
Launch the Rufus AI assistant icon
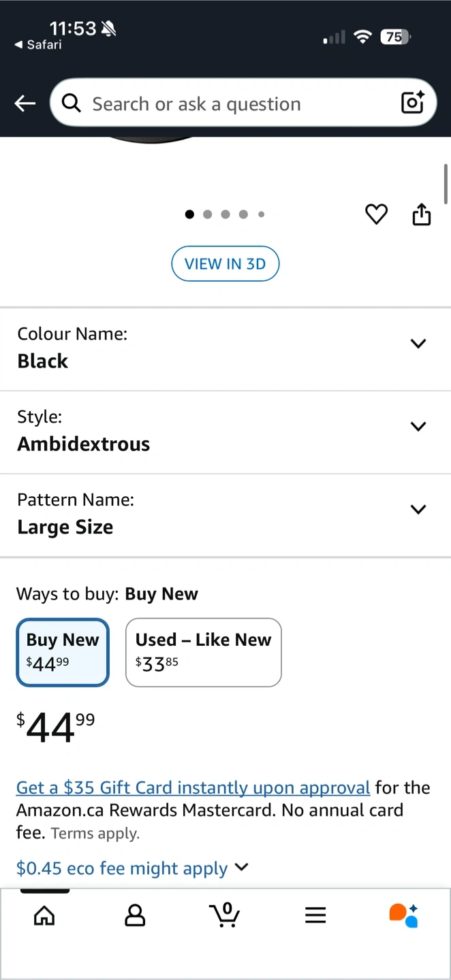(403, 915)
